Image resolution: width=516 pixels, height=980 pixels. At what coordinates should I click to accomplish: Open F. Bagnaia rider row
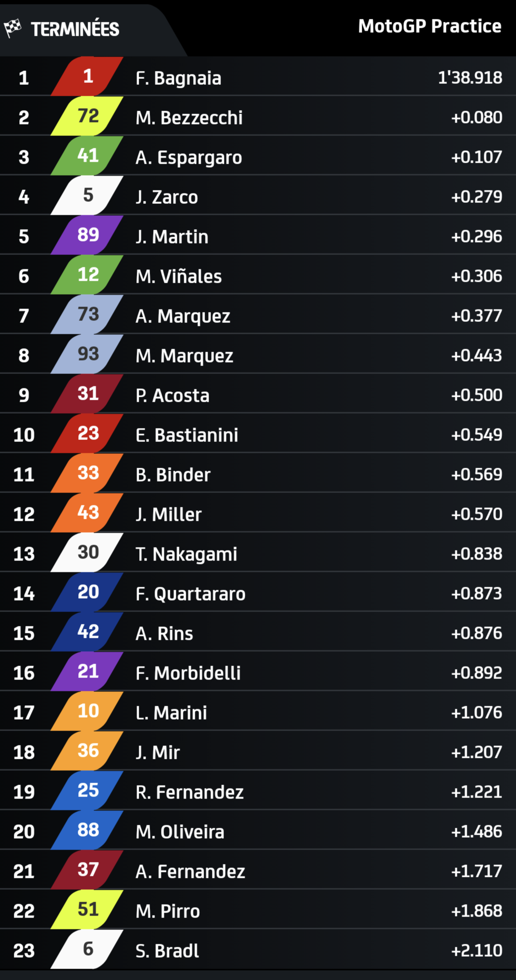click(x=258, y=76)
